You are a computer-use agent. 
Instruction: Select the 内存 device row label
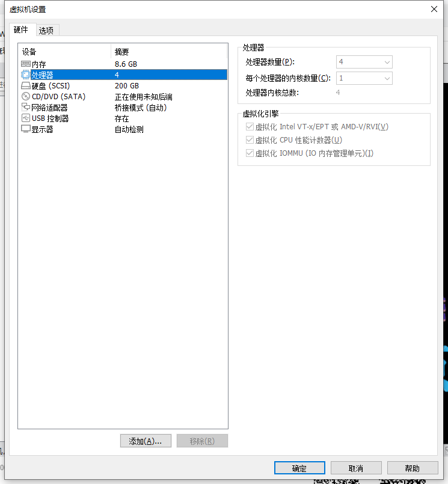[39, 64]
